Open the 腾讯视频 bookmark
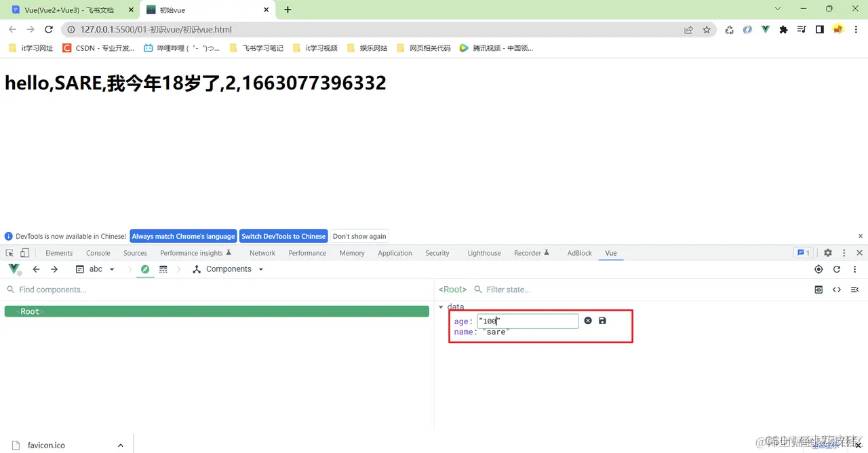 click(x=496, y=48)
